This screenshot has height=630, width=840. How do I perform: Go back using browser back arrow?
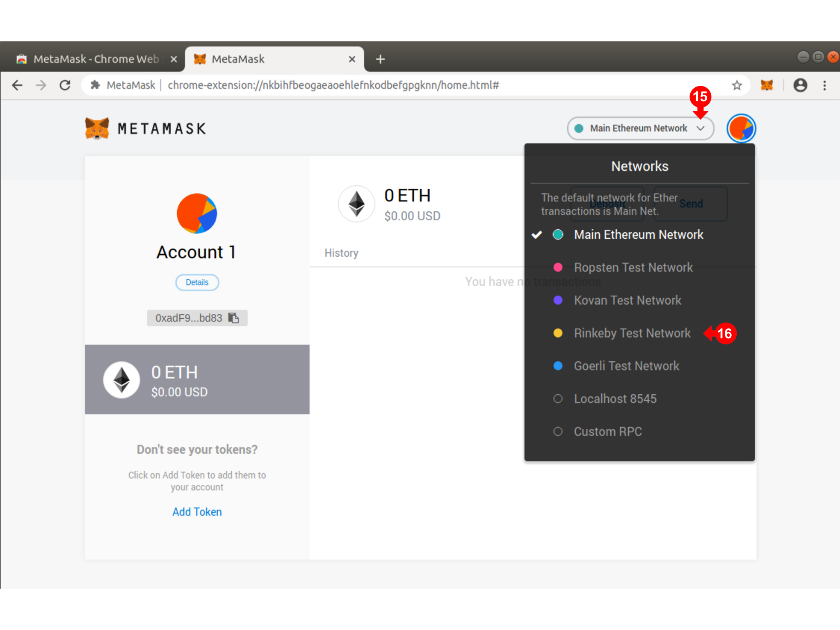pyautogui.click(x=17, y=85)
